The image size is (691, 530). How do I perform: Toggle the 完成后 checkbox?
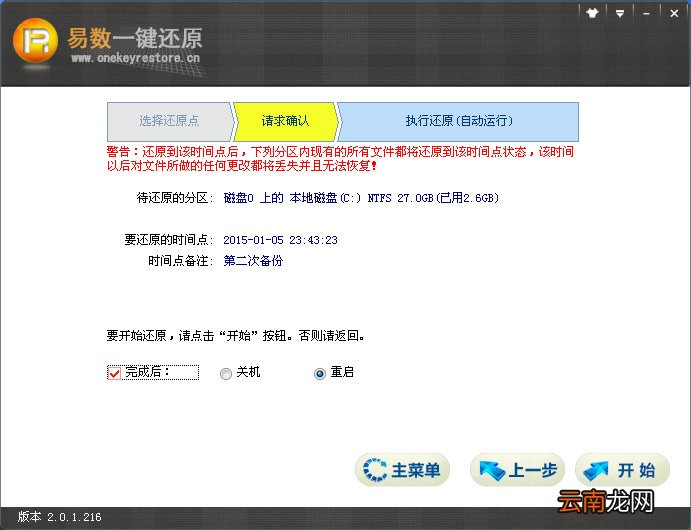click(114, 373)
